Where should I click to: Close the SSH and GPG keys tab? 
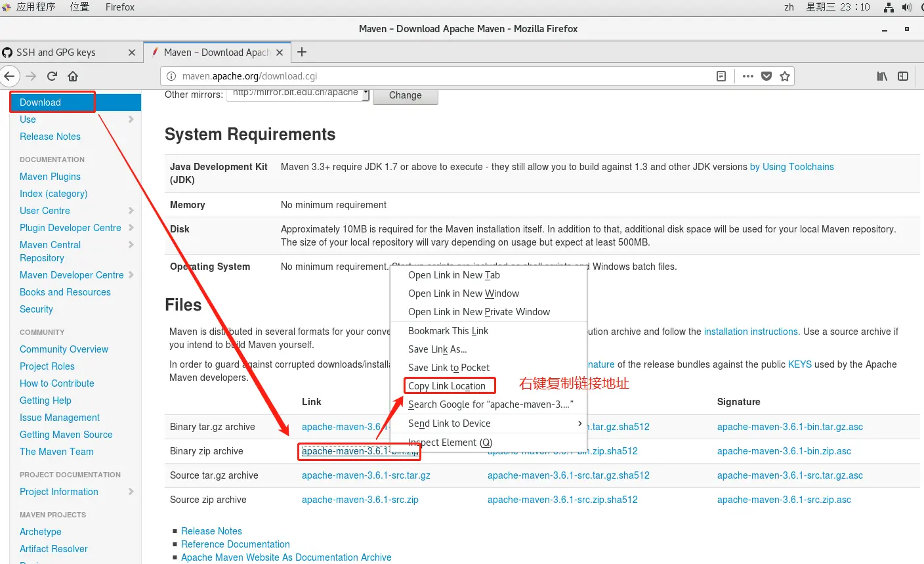point(132,53)
